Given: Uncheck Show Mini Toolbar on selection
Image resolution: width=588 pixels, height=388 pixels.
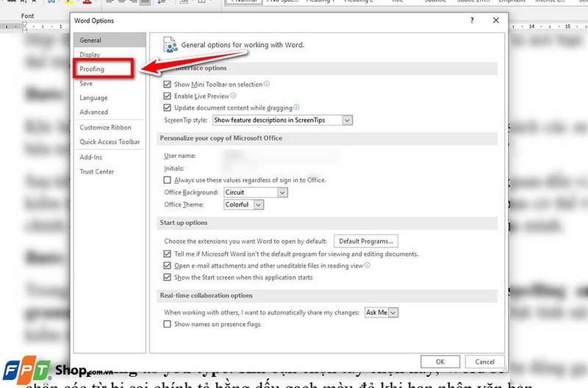Looking at the screenshot, I should point(168,85).
